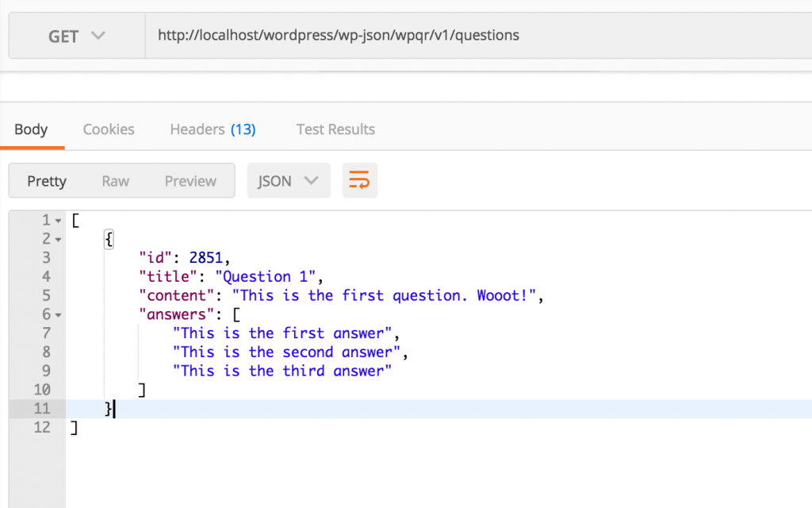Click the request URL input field
The height and width of the screenshot is (508, 812).
396,35
